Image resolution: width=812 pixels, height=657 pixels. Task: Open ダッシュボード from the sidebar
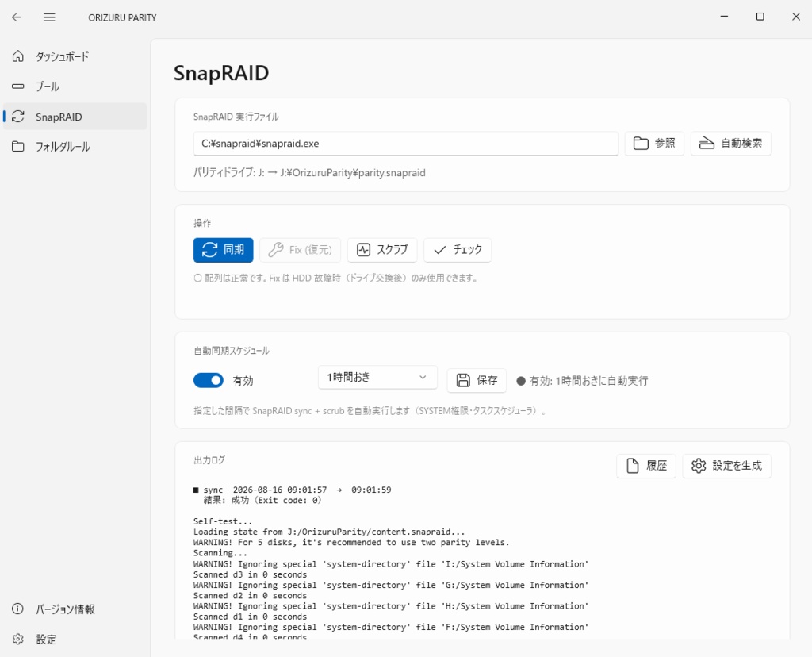point(75,56)
